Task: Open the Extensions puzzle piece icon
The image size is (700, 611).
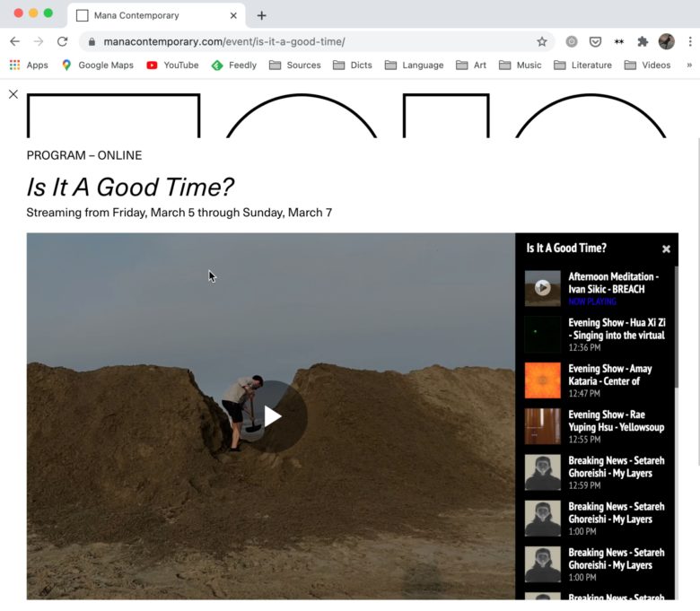Action: (x=643, y=41)
